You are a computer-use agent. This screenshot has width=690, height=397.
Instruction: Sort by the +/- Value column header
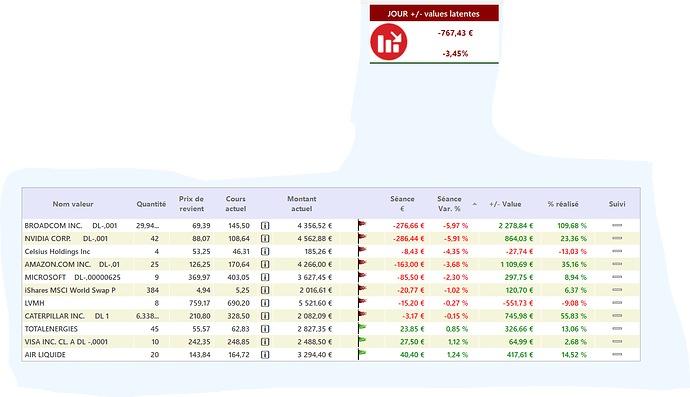505,204
